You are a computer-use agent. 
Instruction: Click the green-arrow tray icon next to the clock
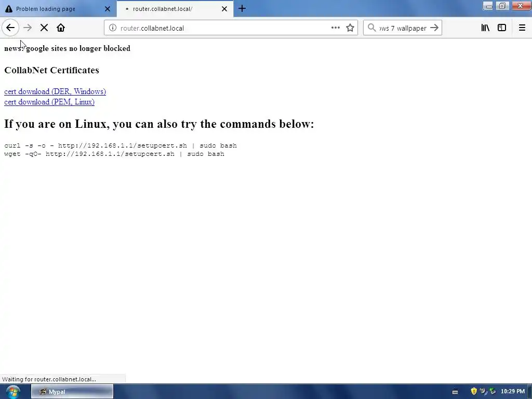pos(493,392)
